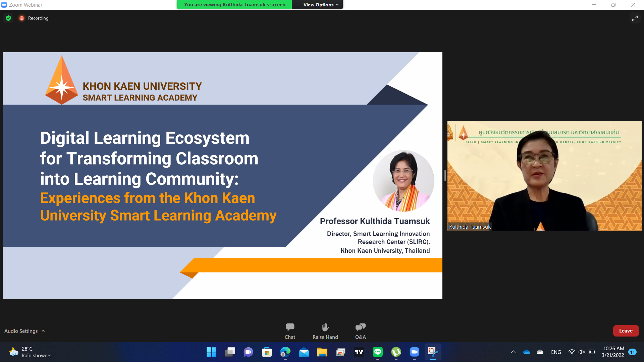Image resolution: width=644 pixels, height=362 pixels.
Task: Expand the Audio Settings chevron
Action: [x=43, y=331]
